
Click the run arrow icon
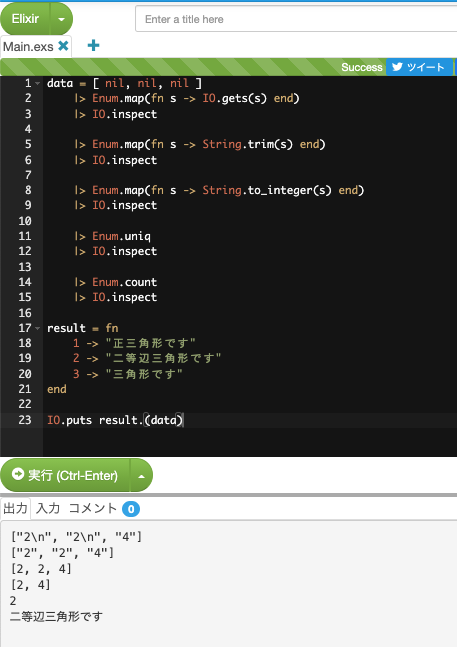click(x=18, y=474)
